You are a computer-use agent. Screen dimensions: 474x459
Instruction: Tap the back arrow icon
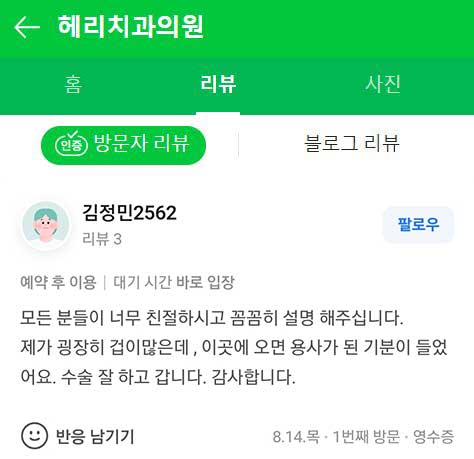pyautogui.click(x=27, y=27)
